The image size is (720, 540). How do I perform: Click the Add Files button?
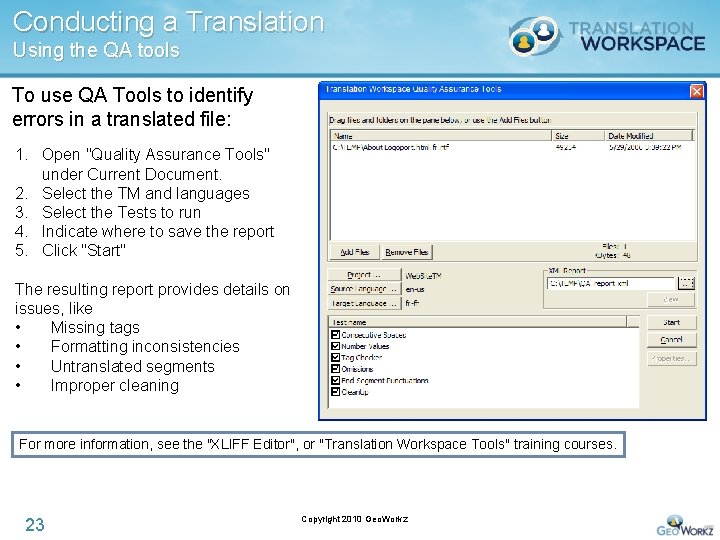tap(354, 252)
